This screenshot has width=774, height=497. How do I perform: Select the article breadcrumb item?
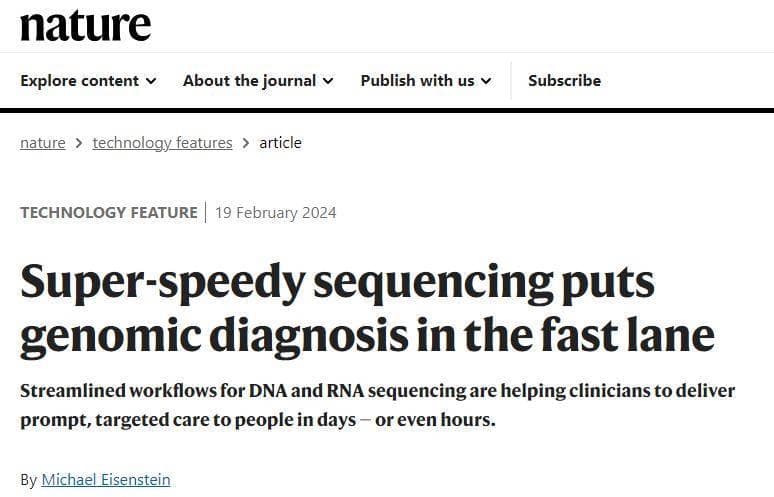click(x=280, y=143)
